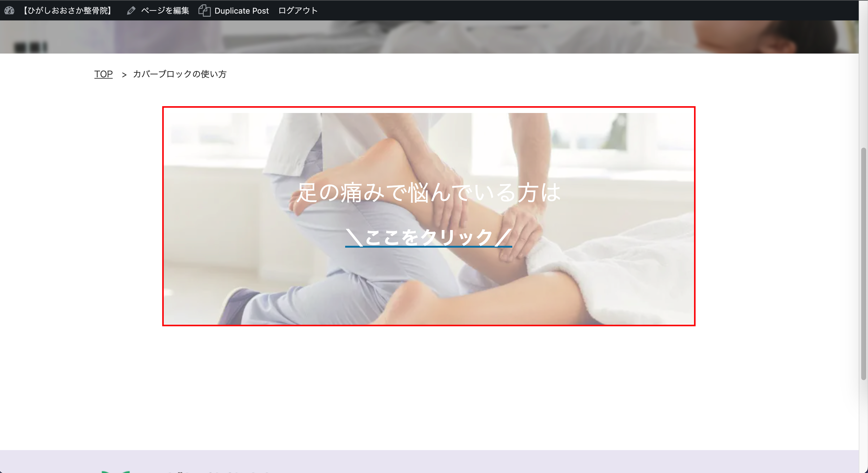Click the dashboard gauge icon in admin bar
The width and height of the screenshot is (868, 473).
pos(9,11)
